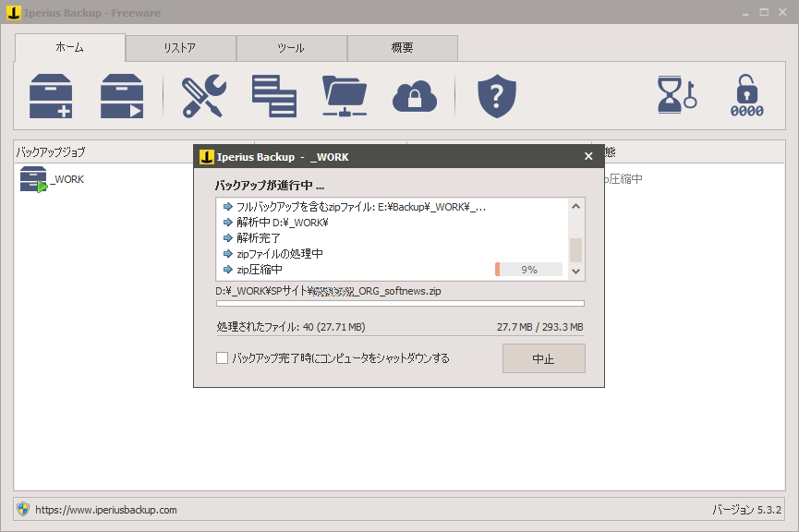Click the shield icon in status bar

pos(23,509)
